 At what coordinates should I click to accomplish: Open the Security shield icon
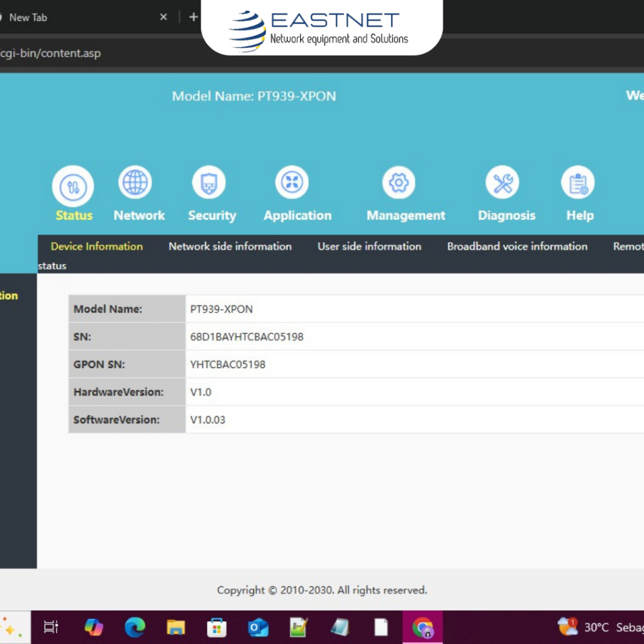click(x=208, y=183)
